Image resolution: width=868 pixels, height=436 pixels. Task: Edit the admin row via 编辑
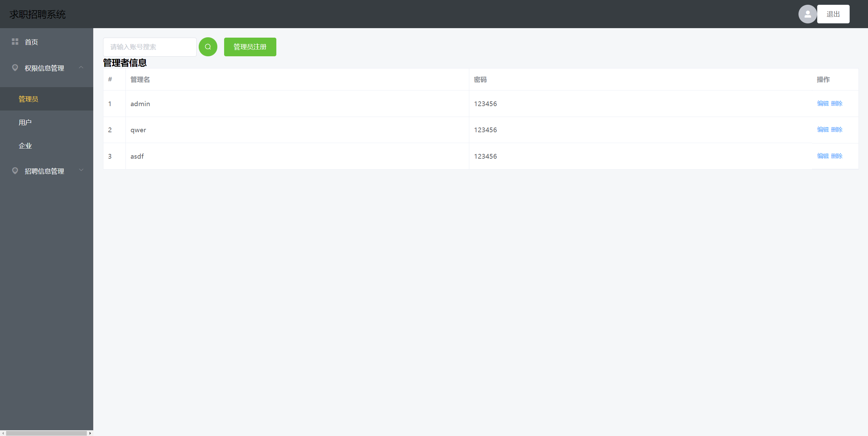pyautogui.click(x=823, y=103)
